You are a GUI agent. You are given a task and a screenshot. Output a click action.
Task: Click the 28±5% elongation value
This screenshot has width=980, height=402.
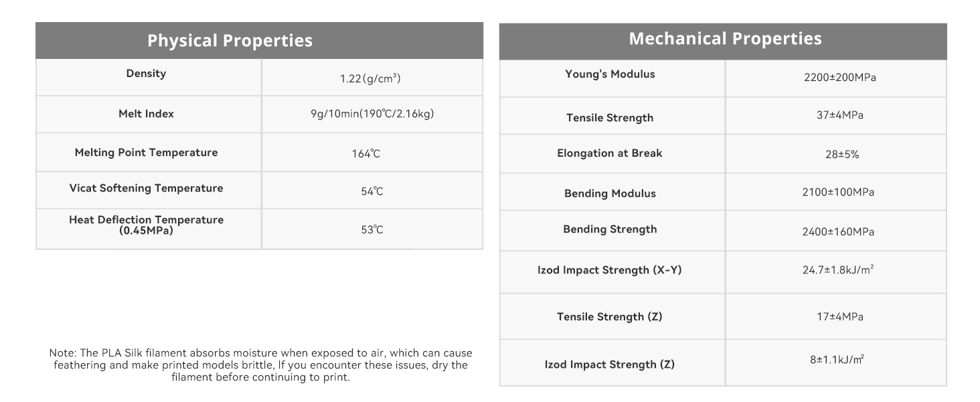click(841, 154)
